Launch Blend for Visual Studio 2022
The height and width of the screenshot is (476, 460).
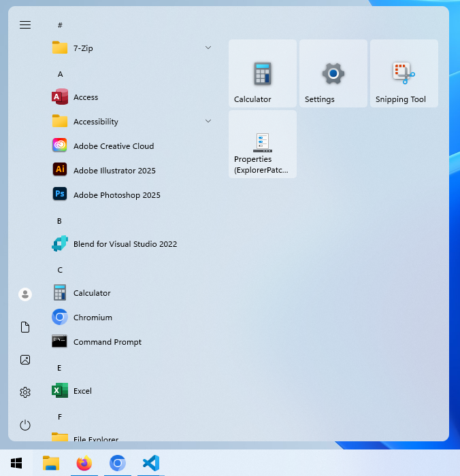[132, 243]
